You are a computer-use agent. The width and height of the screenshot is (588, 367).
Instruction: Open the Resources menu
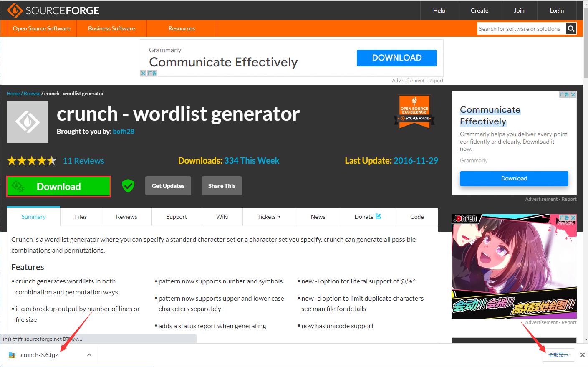[182, 28]
